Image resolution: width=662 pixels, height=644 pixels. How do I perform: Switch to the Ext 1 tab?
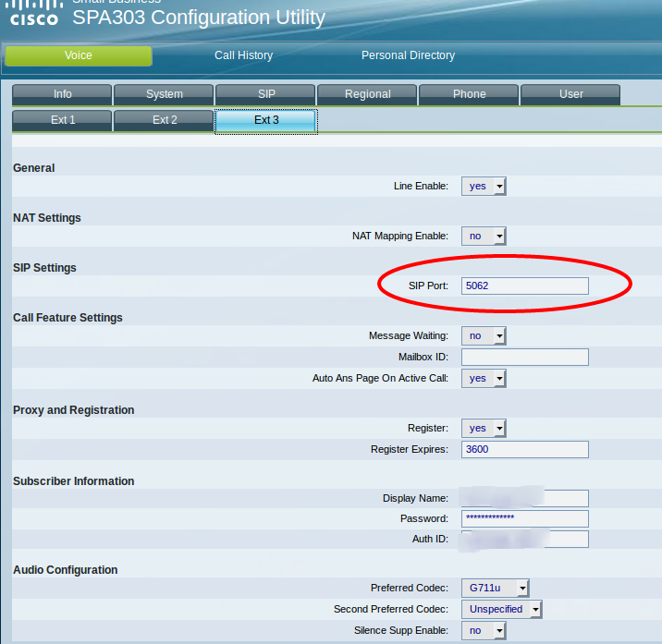(x=62, y=120)
